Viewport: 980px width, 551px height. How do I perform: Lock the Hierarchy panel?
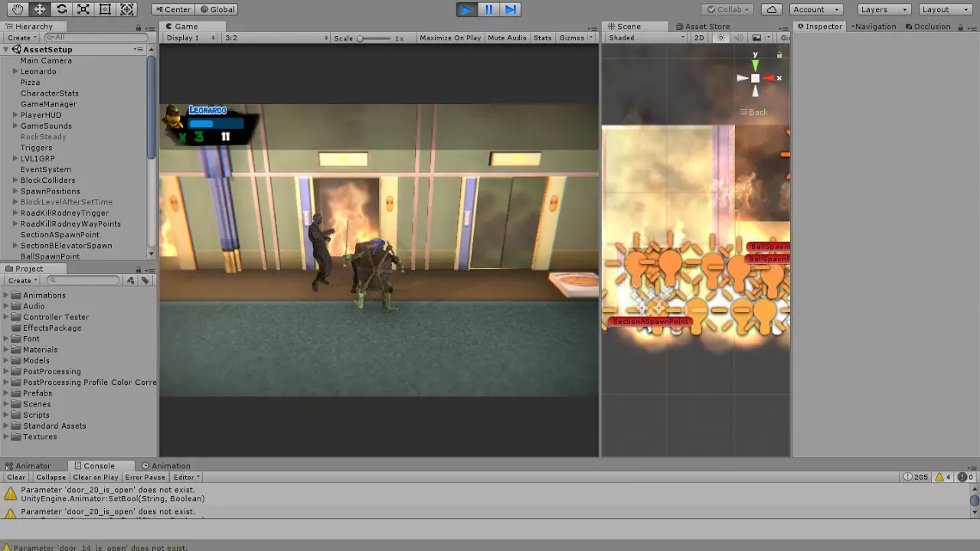139,26
